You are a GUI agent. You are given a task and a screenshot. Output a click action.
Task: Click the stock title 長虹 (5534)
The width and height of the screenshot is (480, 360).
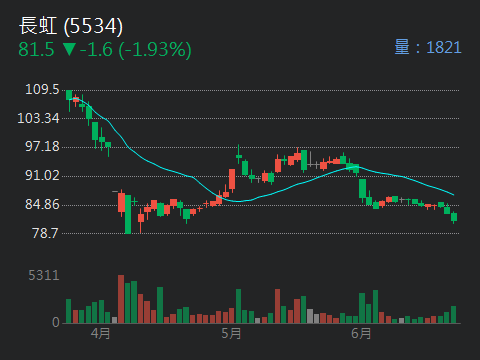(x=71, y=26)
